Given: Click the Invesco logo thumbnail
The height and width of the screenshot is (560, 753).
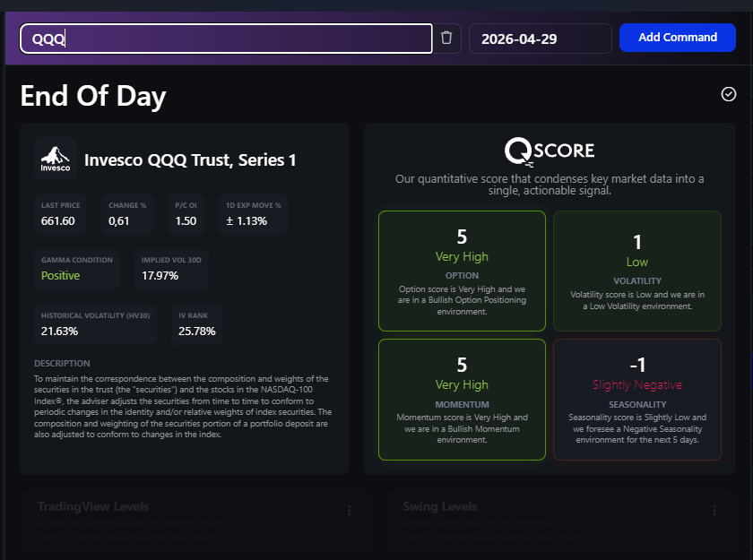Looking at the screenshot, I should [x=56, y=159].
